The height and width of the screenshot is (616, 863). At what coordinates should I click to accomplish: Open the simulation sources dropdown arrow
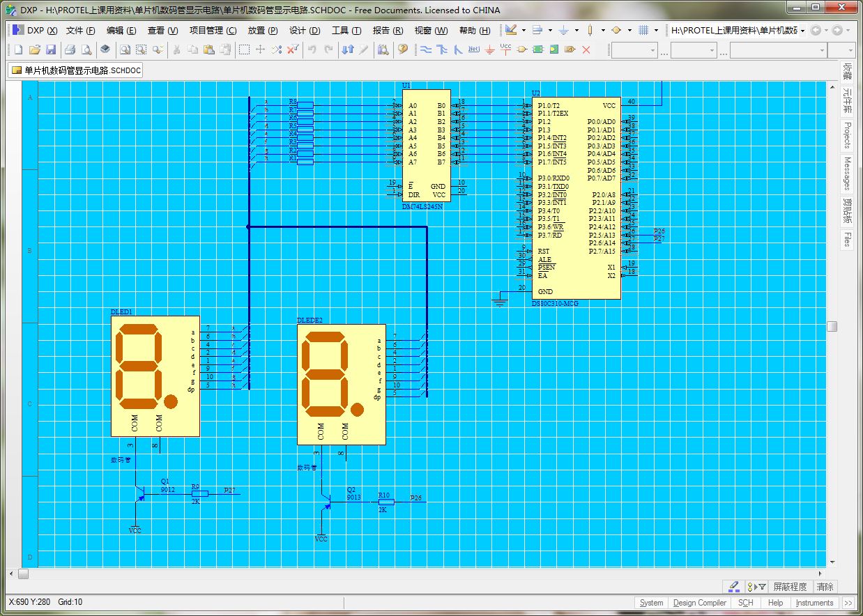point(629,31)
